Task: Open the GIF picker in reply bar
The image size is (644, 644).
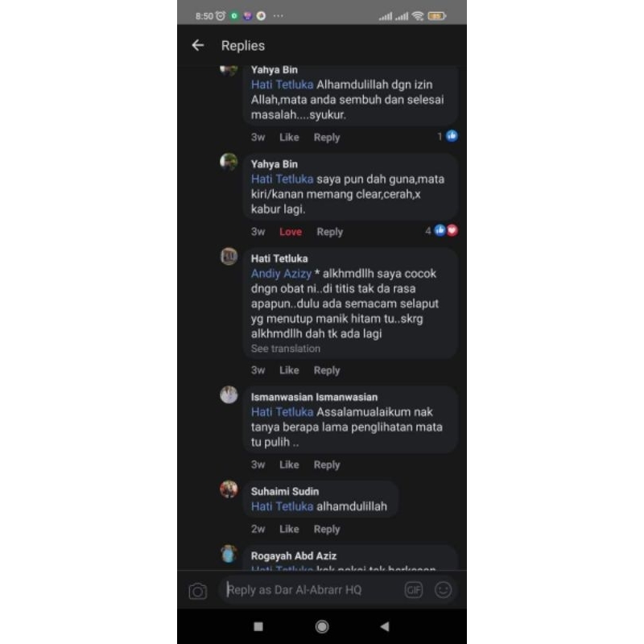Action: (413, 590)
